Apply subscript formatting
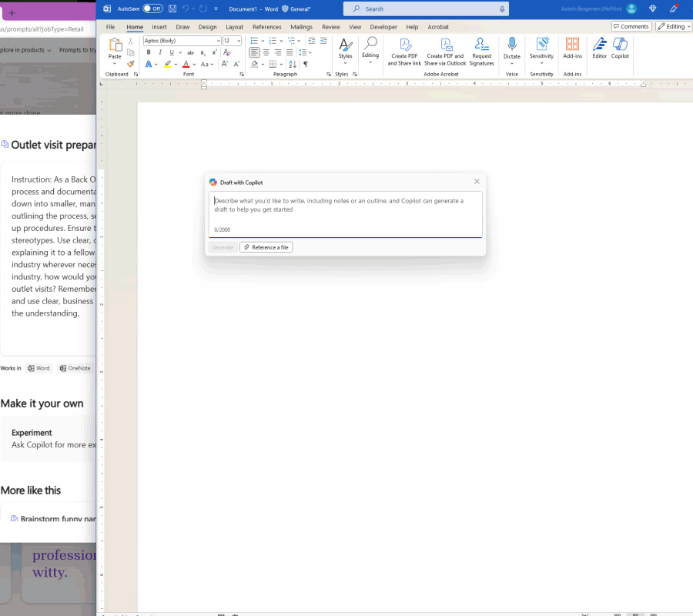The height and width of the screenshot is (616, 693). pyautogui.click(x=203, y=52)
